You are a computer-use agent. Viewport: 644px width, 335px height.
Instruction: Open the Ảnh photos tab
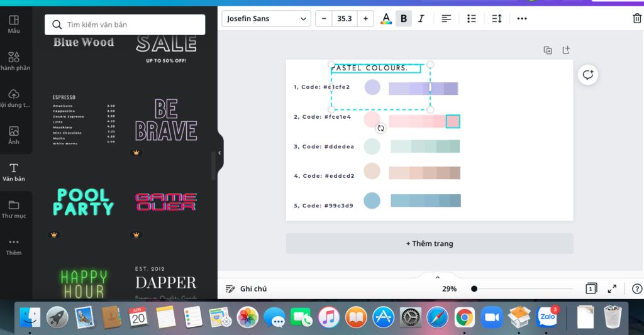click(14, 135)
